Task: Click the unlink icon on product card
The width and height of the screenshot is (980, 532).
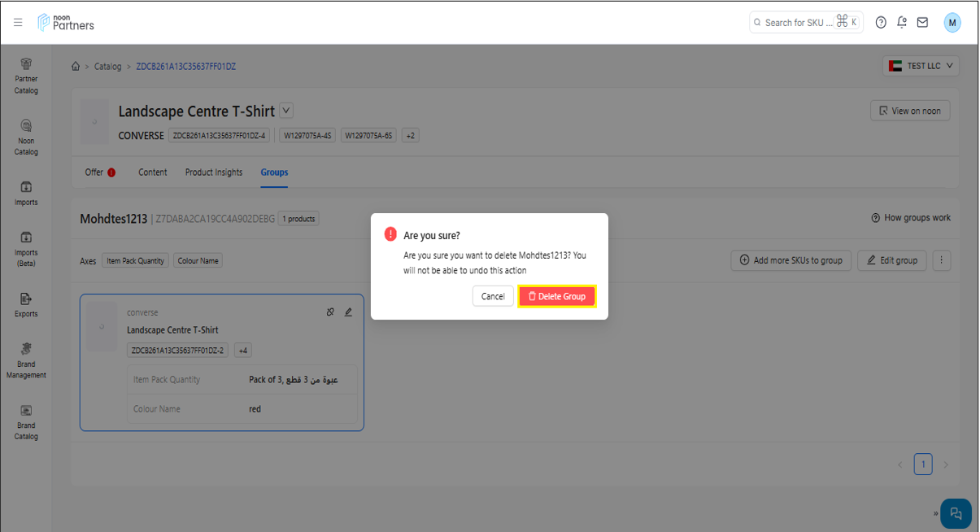Action: [x=330, y=312]
